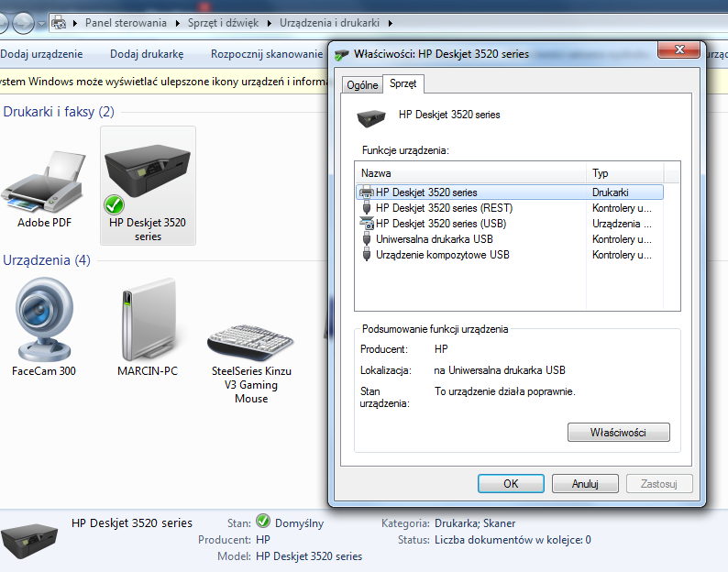Viewport: 728px width, 572px height.
Task: Click Dodaj urządzenie in the toolbar
Action: 41,54
